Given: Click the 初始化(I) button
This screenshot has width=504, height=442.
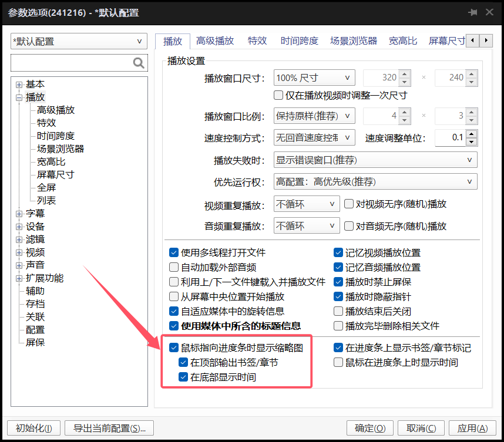Looking at the screenshot, I should 33,428.
